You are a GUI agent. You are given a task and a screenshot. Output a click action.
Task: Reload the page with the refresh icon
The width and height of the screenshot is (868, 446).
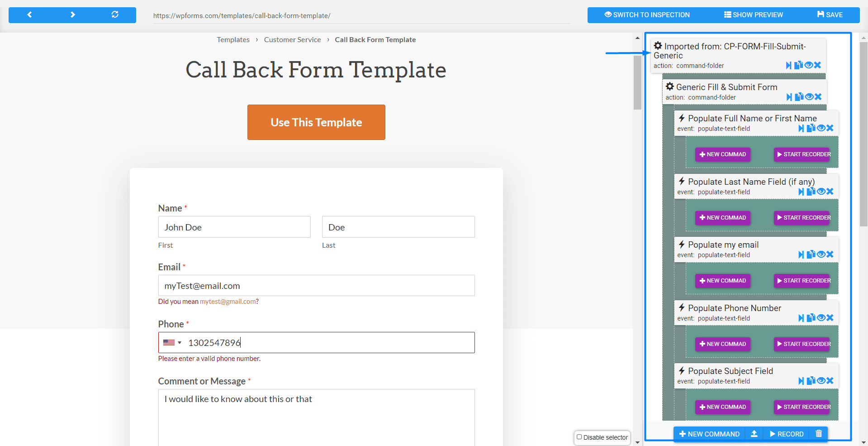pyautogui.click(x=115, y=15)
